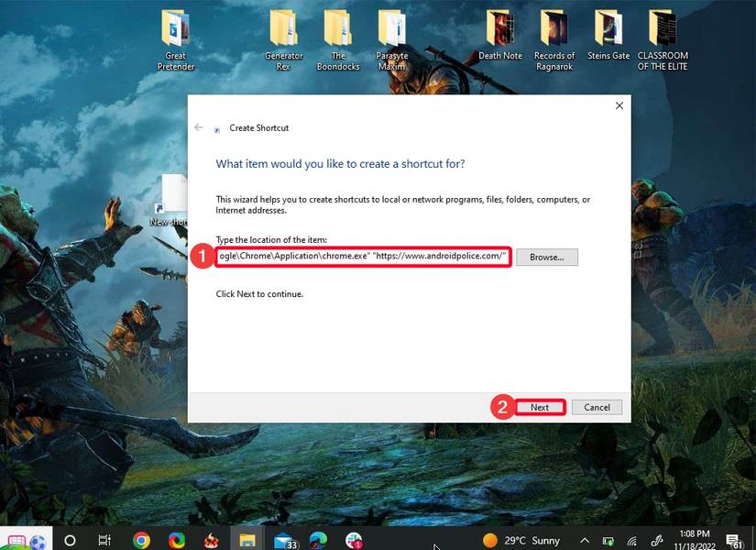Open the flame app taskbar icon

point(211,540)
